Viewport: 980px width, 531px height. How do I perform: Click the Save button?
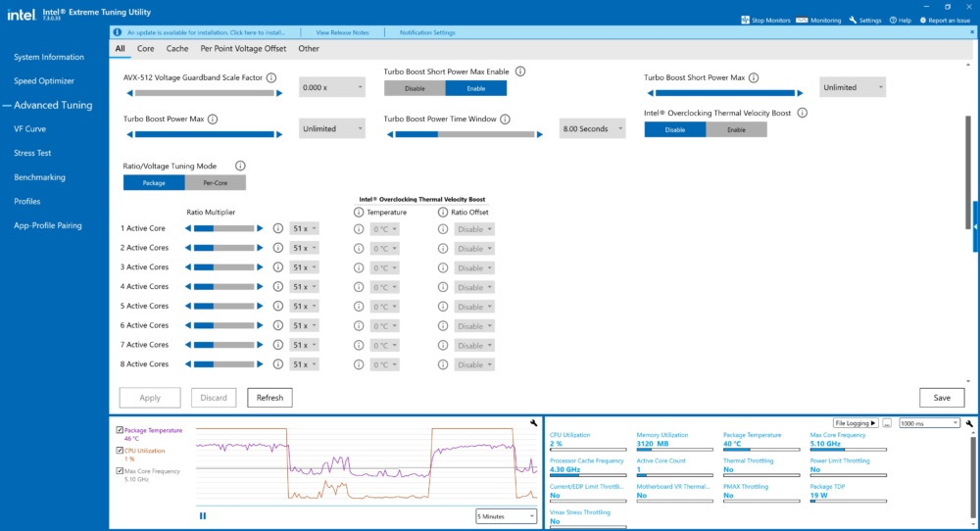click(x=942, y=398)
